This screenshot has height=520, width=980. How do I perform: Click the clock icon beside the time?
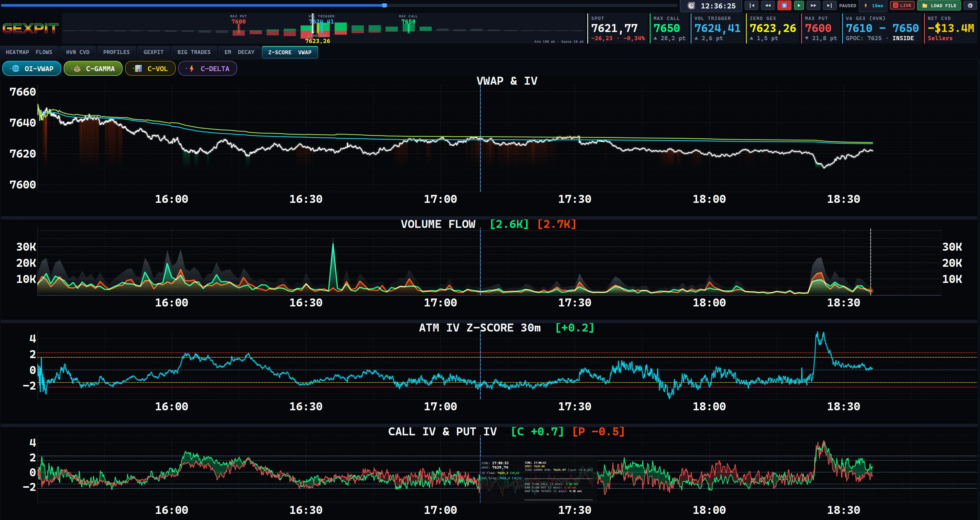(x=691, y=6)
